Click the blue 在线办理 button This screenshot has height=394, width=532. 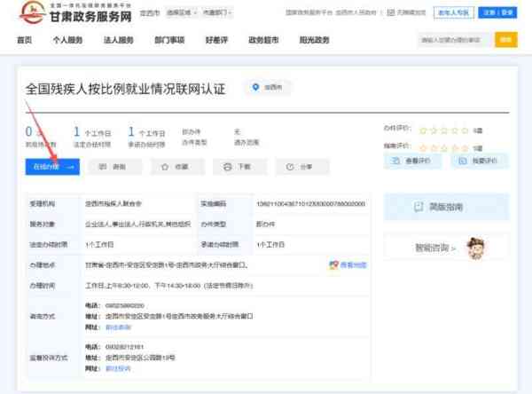pos(52,167)
